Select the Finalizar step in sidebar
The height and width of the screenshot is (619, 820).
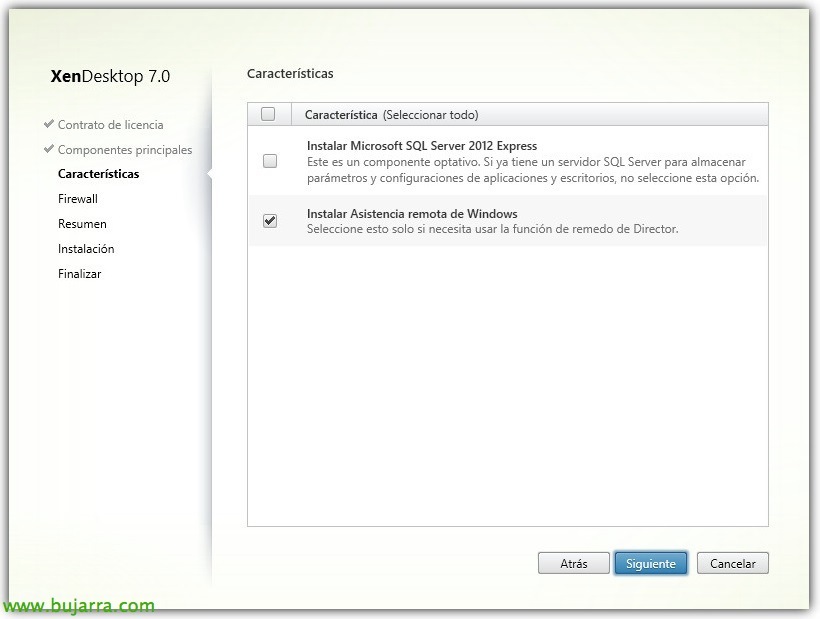click(79, 274)
